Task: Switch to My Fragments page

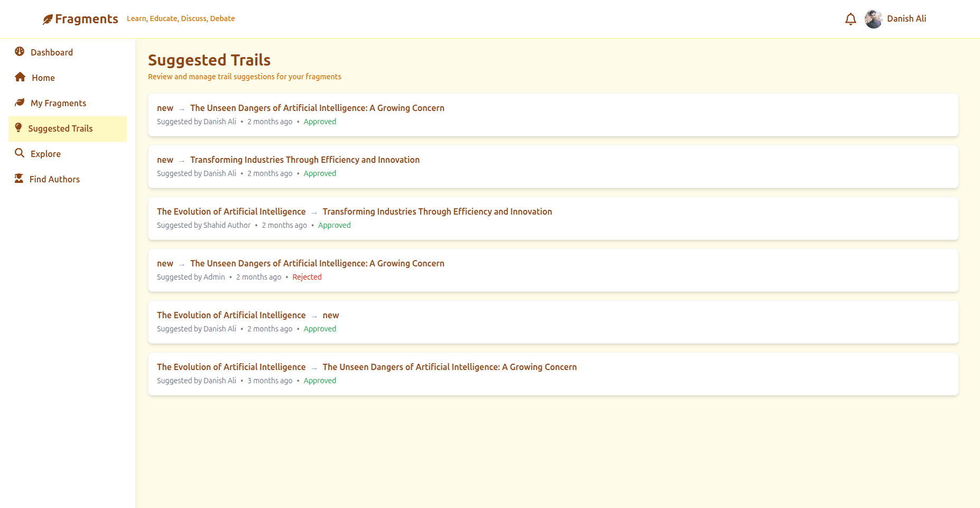Action: pyautogui.click(x=58, y=103)
